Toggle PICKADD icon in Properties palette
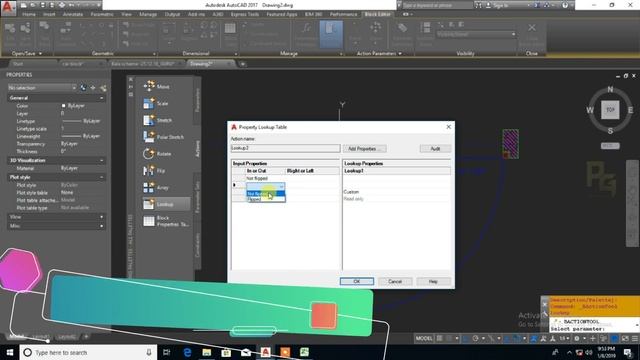Viewport: 640px width, 360px height. pyautogui.click(x=83, y=88)
